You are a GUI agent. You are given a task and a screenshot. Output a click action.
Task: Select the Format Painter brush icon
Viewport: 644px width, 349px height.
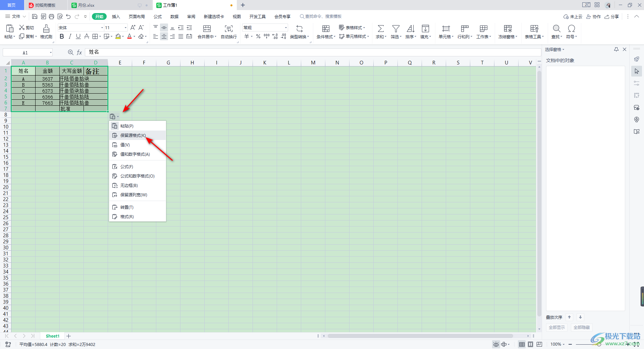click(46, 28)
